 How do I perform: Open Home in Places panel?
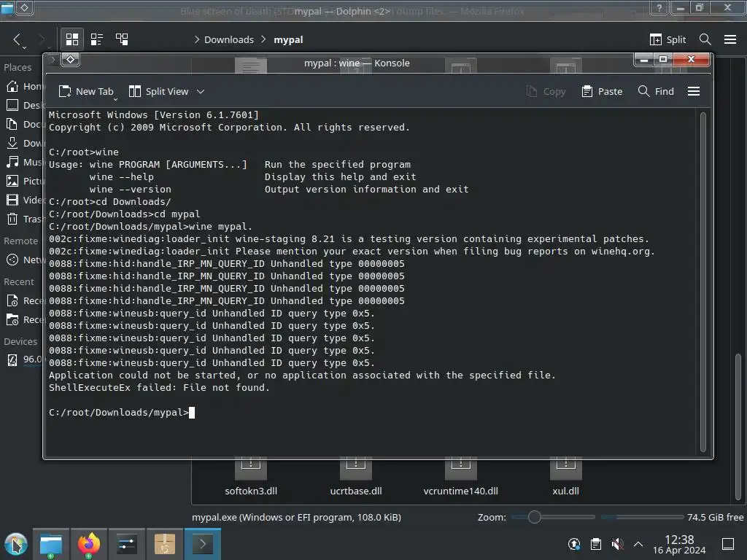[x=25, y=86]
